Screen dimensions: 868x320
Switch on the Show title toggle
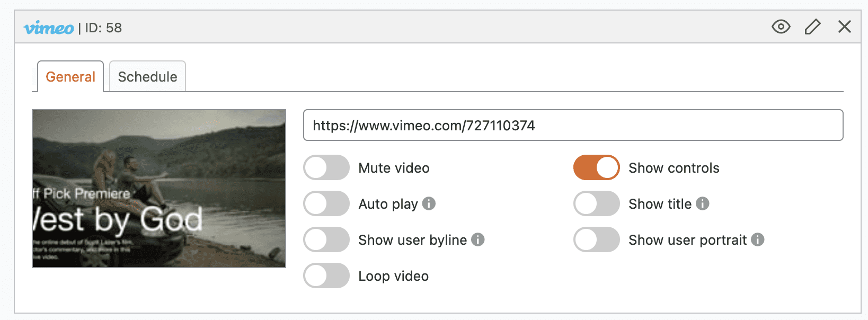(597, 204)
